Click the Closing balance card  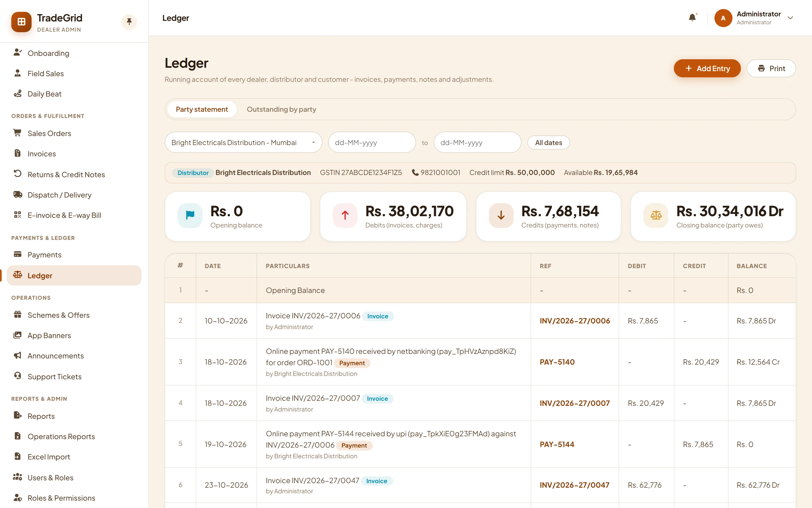[x=713, y=216]
